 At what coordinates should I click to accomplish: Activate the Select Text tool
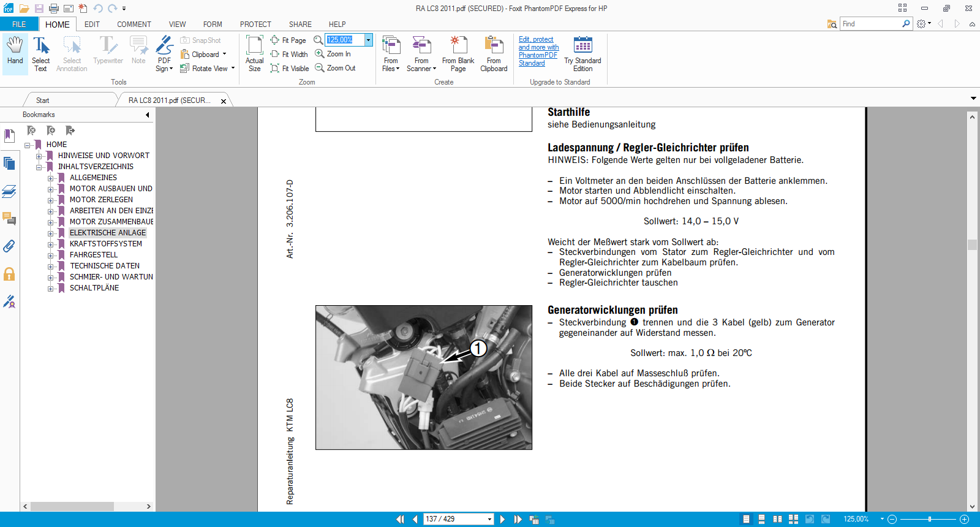pyautogui.click(x=40, y=53)
